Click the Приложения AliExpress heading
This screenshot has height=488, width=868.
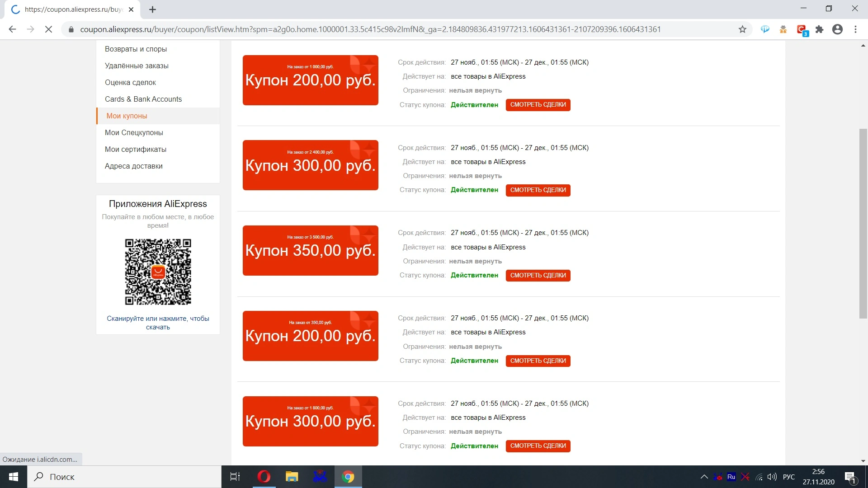(158, 204)
